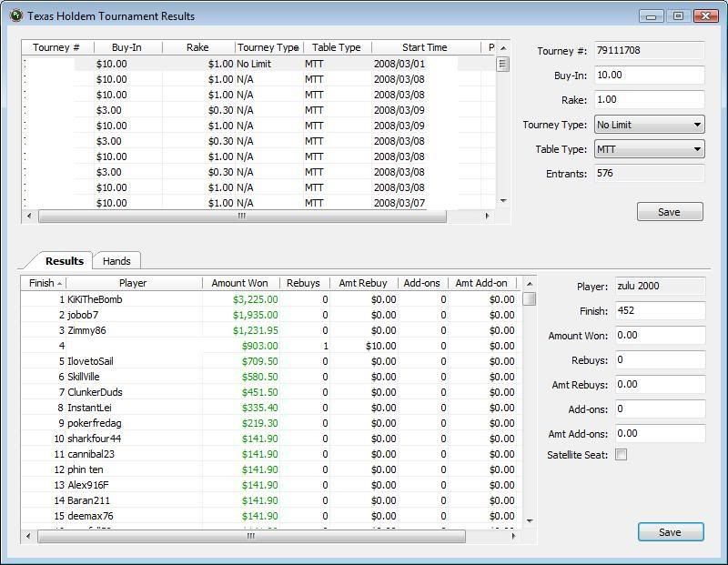Focus the Finish position field
The width and height of the screenshot is (728, 565).
coord(660,311)
